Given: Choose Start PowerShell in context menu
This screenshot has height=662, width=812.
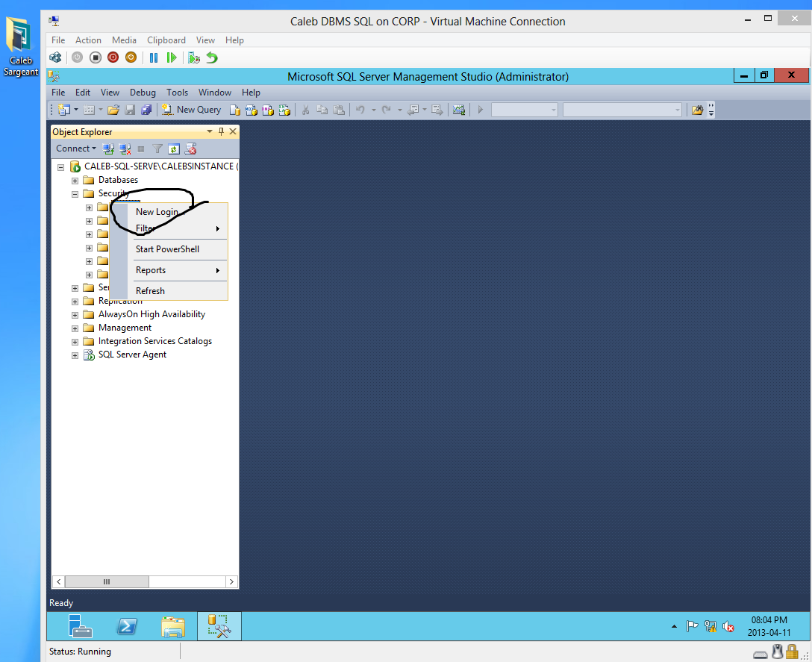Looking at the screenshot, I should click(x=169, y=249).
